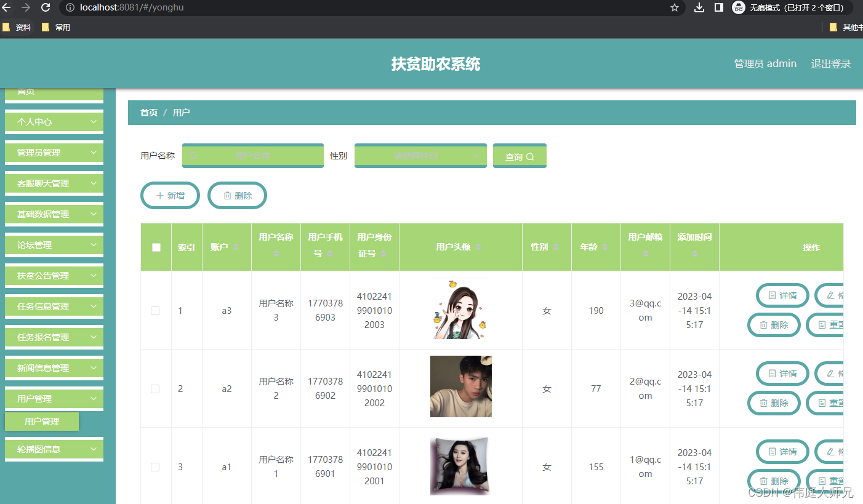The image size is (863, 504).
Task: Open the avatar photo of a2
Action: coord(461,386)
